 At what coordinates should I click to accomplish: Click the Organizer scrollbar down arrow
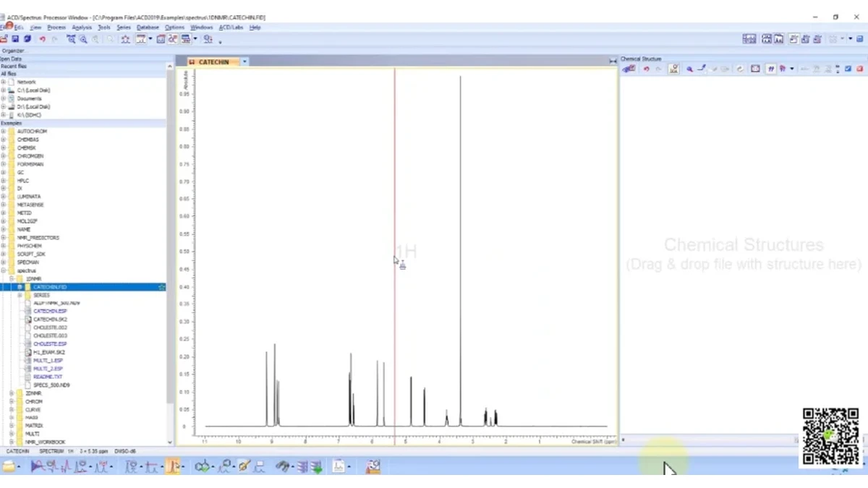click(x=171, y=442)
